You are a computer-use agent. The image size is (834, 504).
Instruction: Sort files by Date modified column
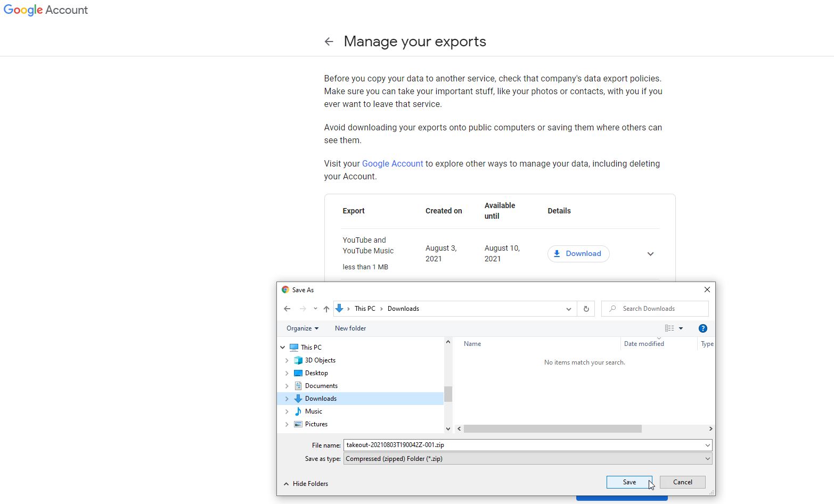(x=644, y=344)
